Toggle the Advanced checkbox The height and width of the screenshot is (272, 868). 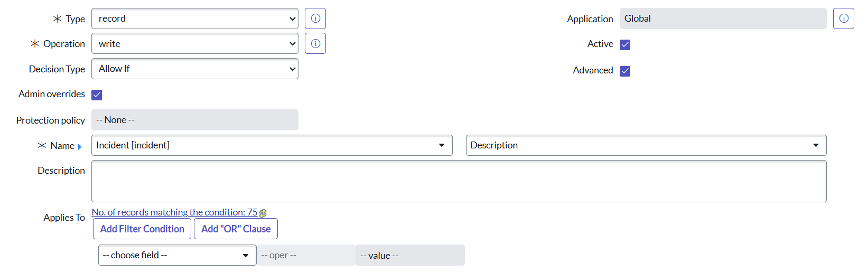625,71
